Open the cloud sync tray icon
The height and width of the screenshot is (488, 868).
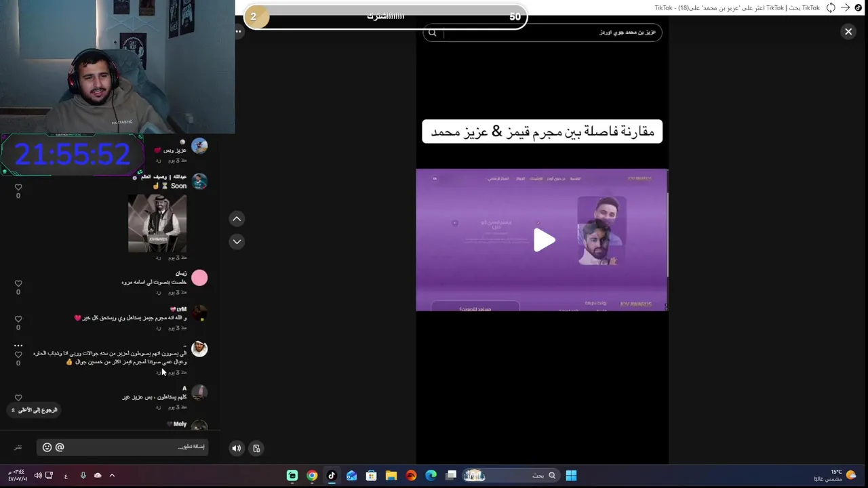[x=98, y=476]
